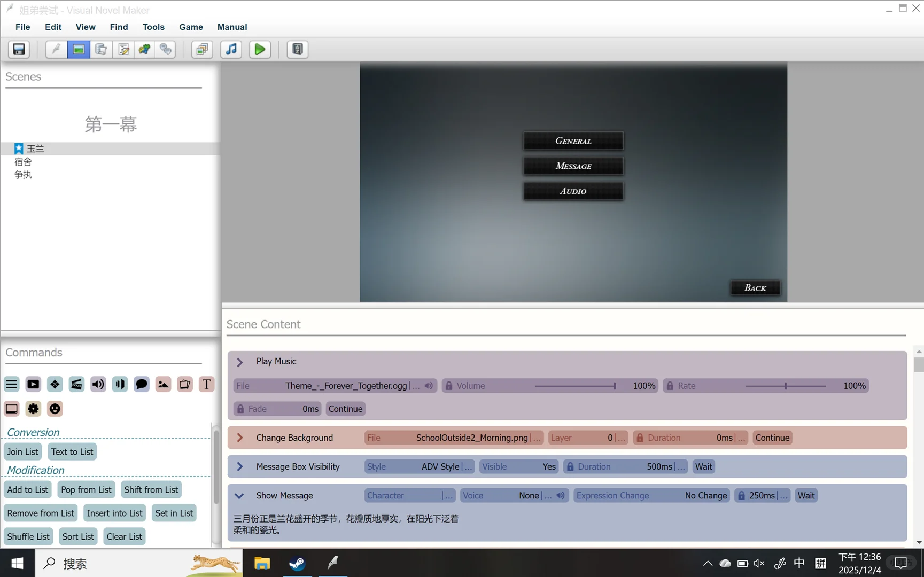Open the database toolbar icon
The width and height of the screenshot is (924, 577).
(x=101, y=50)
